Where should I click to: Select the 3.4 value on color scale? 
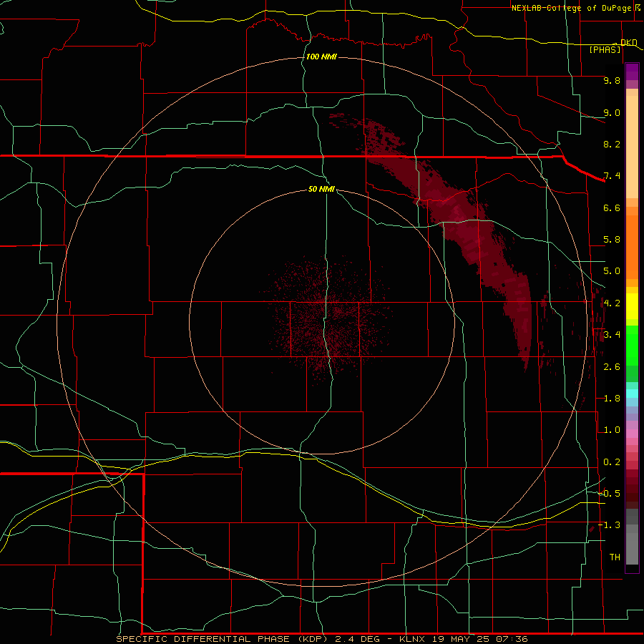point(612,335)
